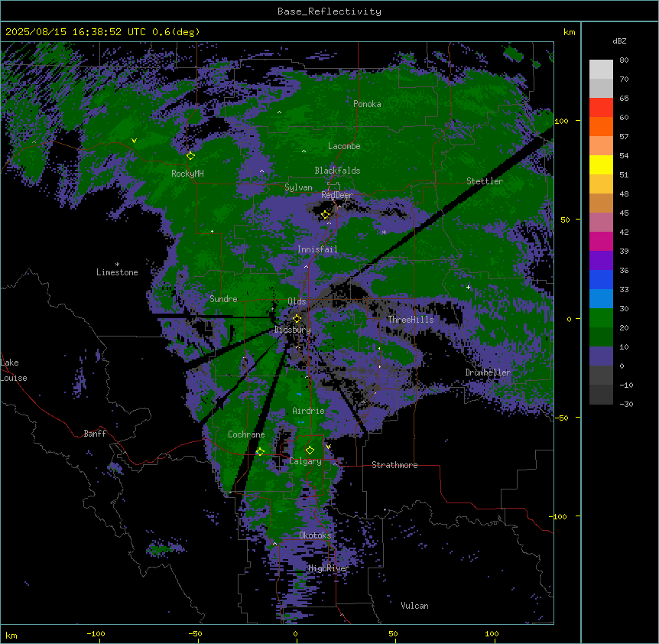659x644 pixels.
Task: Click the Stettler city label
Action: pyautogui.click(x=485, y=181)
